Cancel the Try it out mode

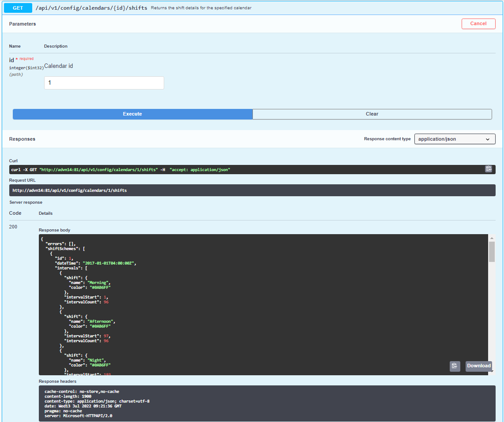(478, 23)
